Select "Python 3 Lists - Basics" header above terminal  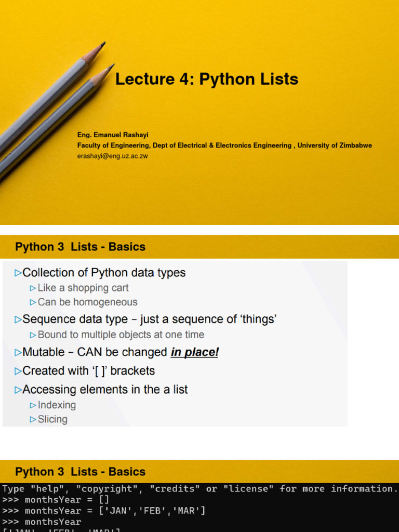click(81, 472)
